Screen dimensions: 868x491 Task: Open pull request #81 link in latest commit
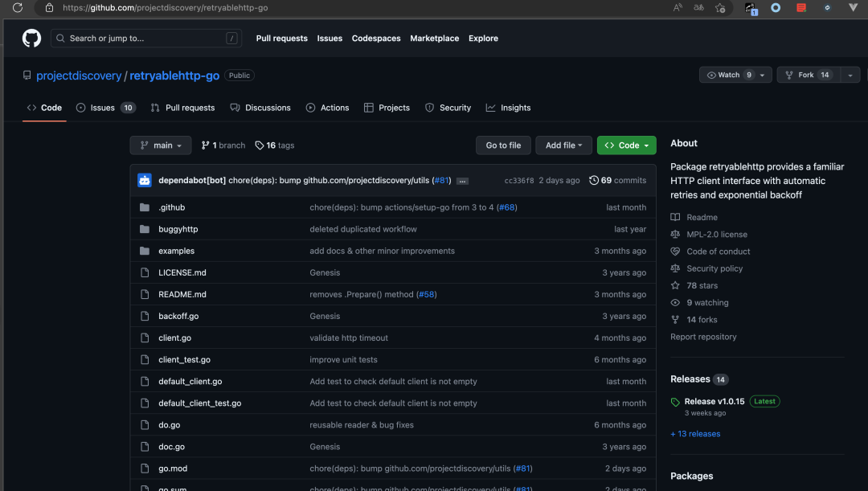coord(442,181)
